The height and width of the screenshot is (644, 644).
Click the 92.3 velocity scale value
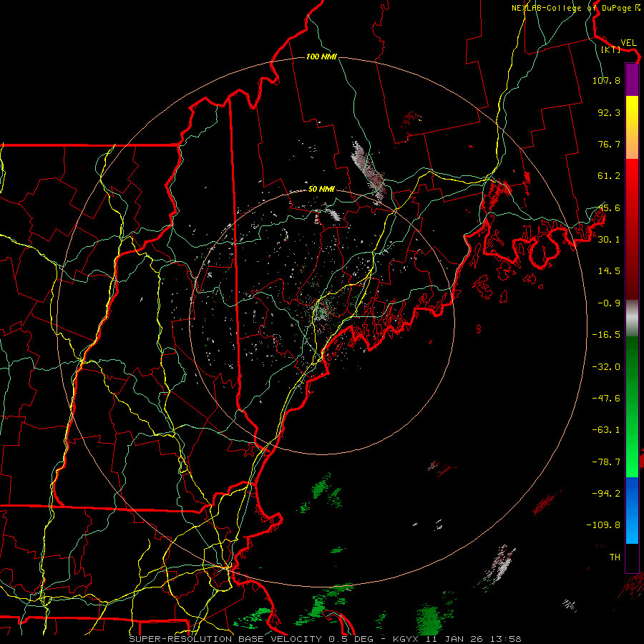609,112
